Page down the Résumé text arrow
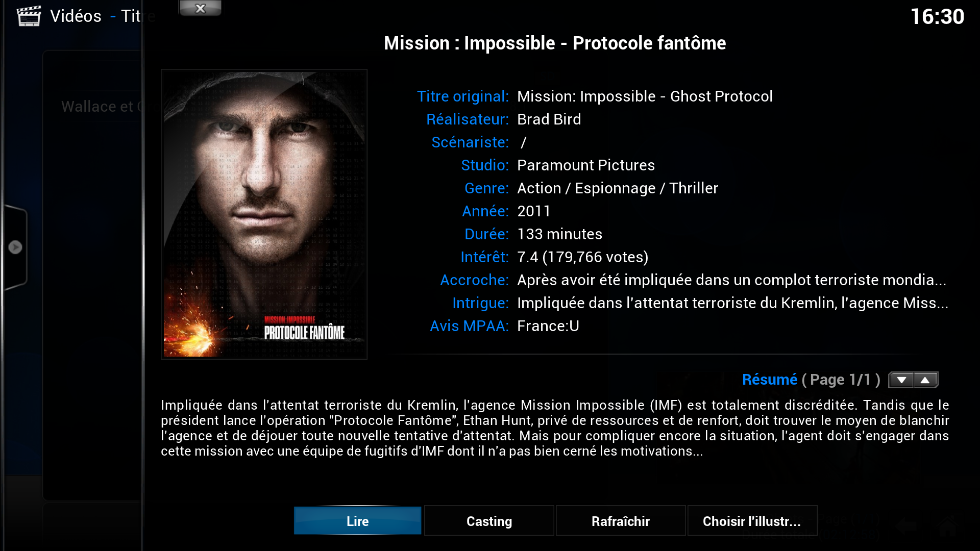980x551 pixels. tap(901, 380)
